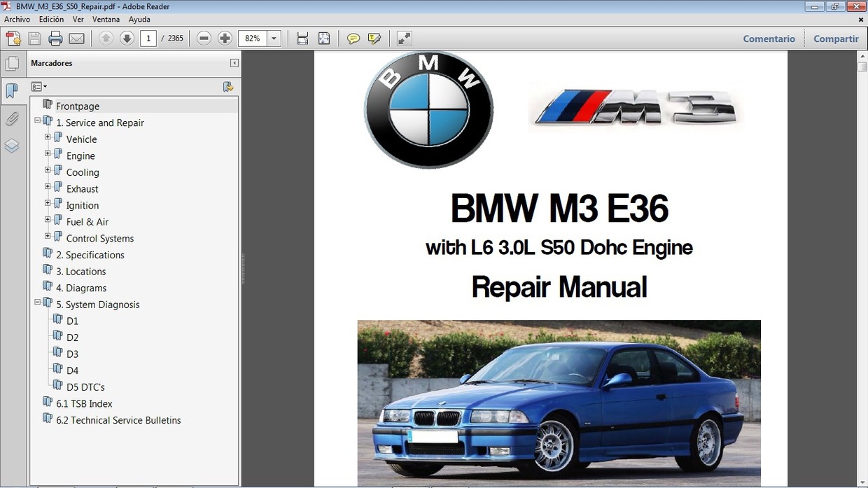Jump to '3. Locations' bookmark
The height and width of the screenshot is (488, 868).
[81, 272]
